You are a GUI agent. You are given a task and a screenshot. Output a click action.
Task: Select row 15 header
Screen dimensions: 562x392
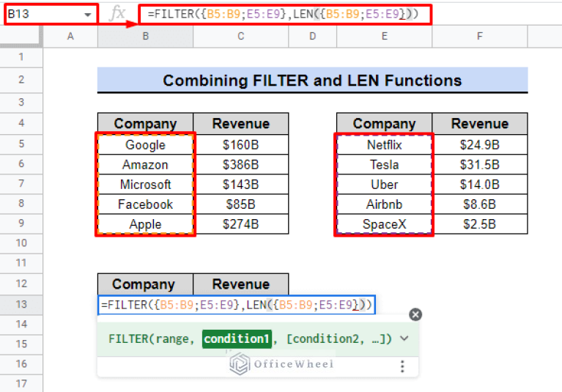21,344
